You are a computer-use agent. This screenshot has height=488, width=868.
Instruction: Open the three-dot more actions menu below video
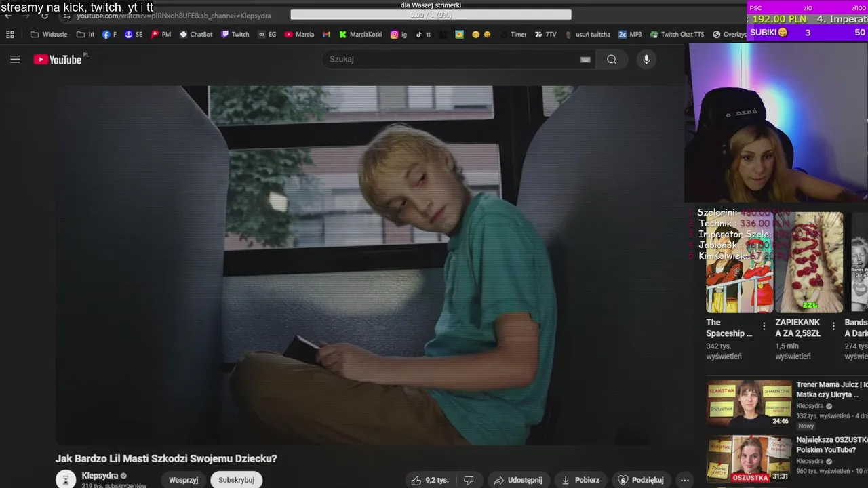click(685, 480)
